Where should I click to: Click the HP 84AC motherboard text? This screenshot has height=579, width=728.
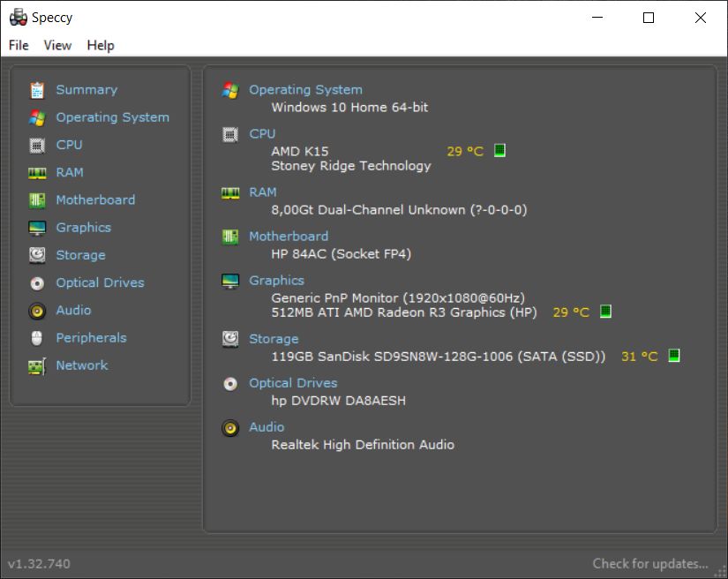coord(341,254)
